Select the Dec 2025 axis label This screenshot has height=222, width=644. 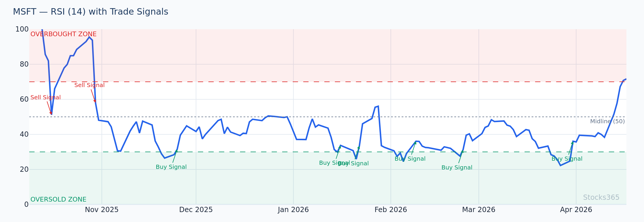196,210
